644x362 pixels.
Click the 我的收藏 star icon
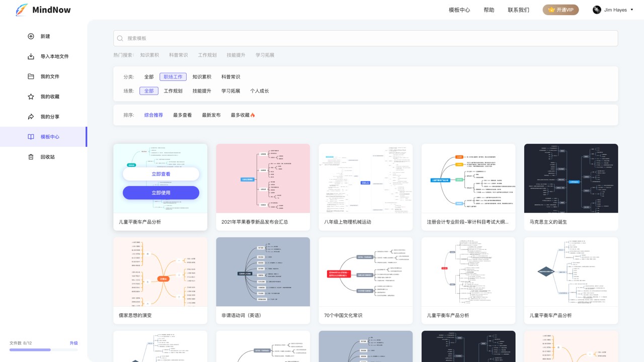point(31,97)
